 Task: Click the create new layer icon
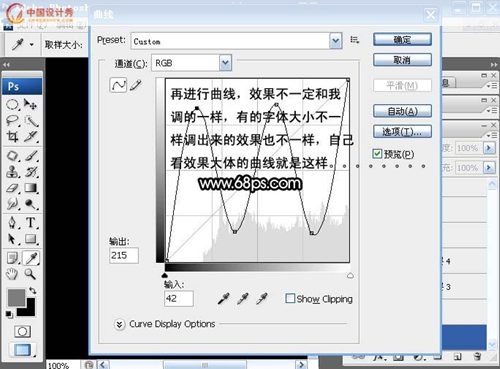[x=458, y=356]
